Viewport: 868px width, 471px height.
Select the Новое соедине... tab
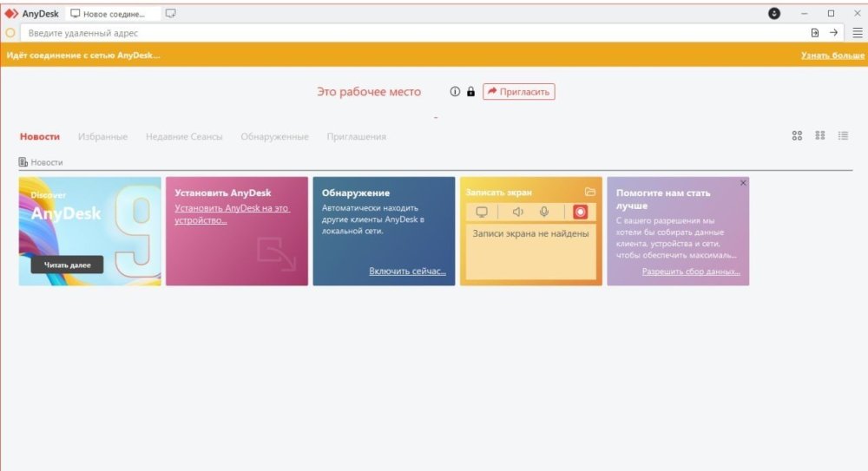pos(113,14)
